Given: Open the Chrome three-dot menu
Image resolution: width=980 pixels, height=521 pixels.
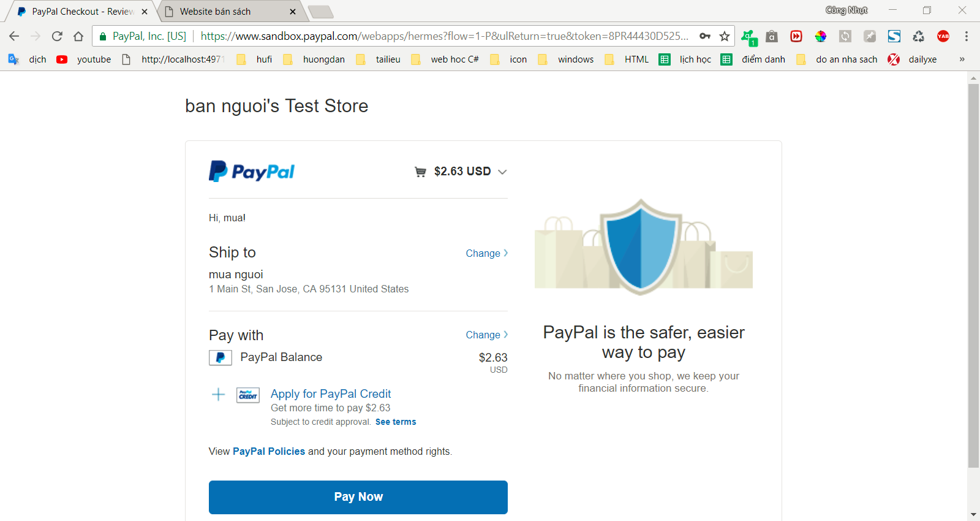Looking at the screenshot, I should (967, 36).
